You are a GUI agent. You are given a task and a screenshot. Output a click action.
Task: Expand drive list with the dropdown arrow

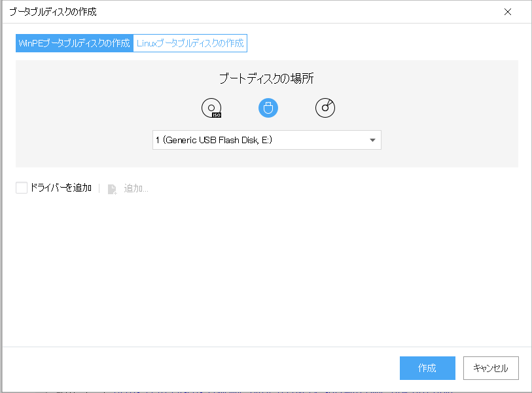click(x=372, y=140)
